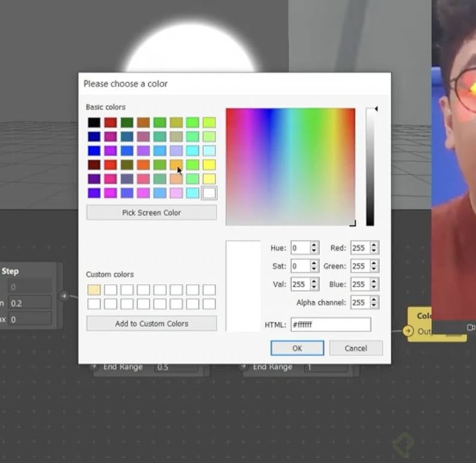The image size is (476, 463).
Task: Cancel the color chooser dialog
Action: click(x=356, y=348)
